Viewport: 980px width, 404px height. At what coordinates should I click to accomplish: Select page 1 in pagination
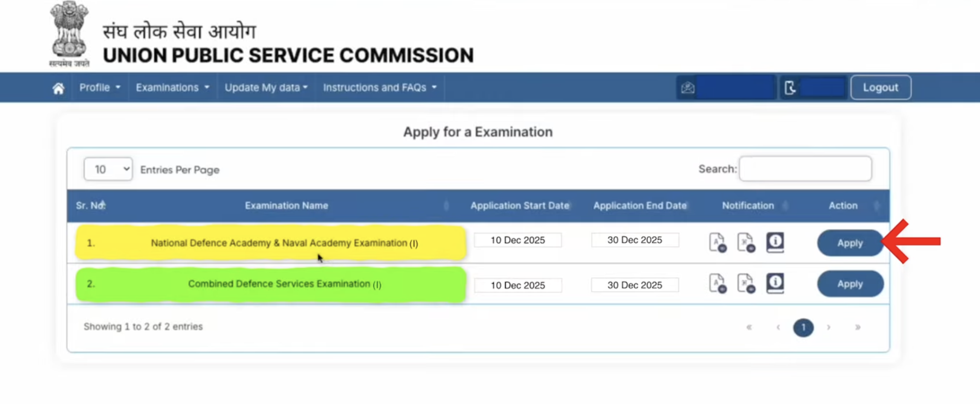pos(803,327)
